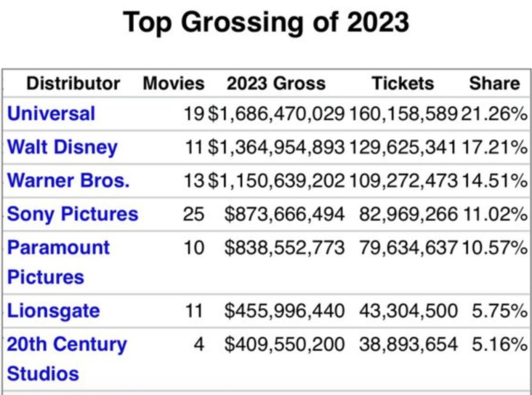Click the Top Grossing of 2023 title
This screenshot has height=395, width=532.
(x=266, y=23)
